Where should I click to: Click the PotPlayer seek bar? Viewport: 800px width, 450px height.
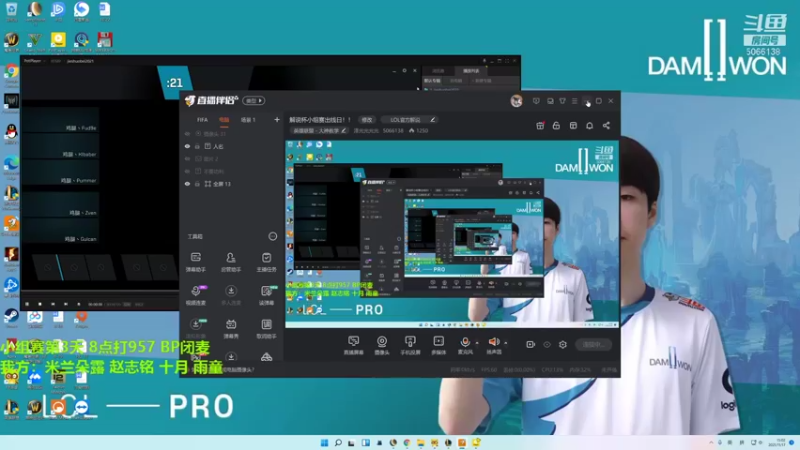point(99,293)
